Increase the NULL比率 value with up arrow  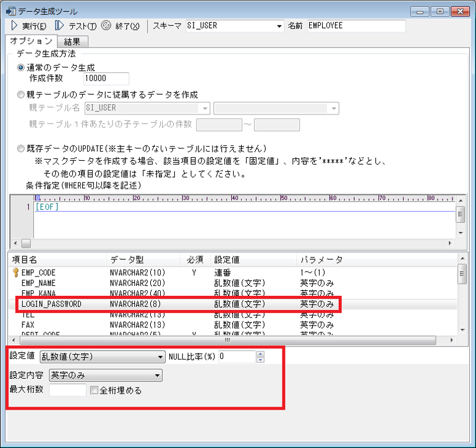pos(260,353)
